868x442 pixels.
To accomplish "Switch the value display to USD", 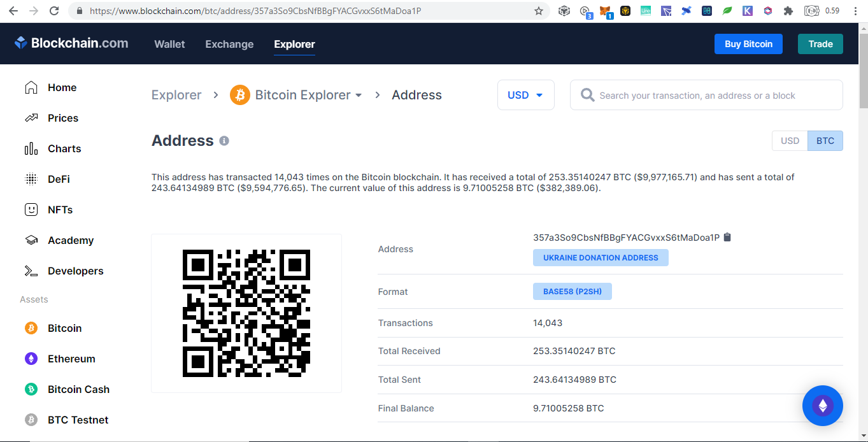I will coord(790,141).
